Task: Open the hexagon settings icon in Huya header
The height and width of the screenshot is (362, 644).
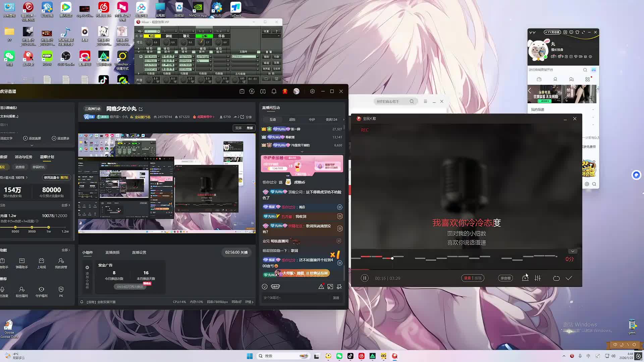Action: [312, 91]
